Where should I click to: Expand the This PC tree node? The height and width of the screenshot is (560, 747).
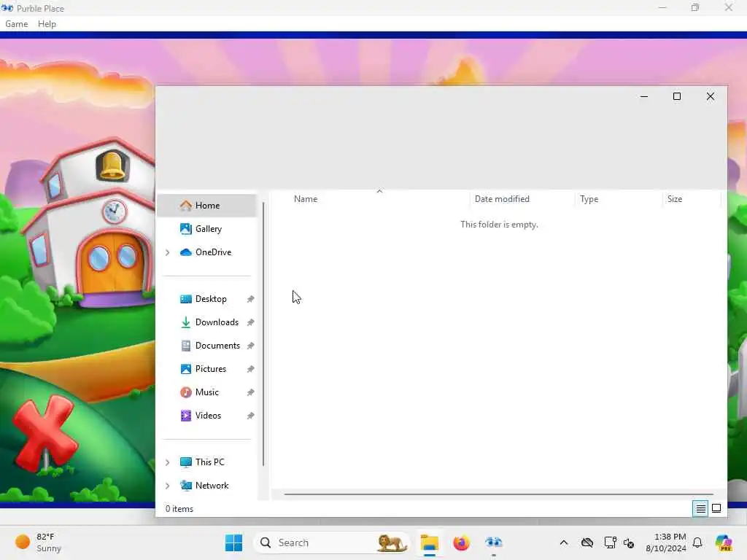click(168, 462)
